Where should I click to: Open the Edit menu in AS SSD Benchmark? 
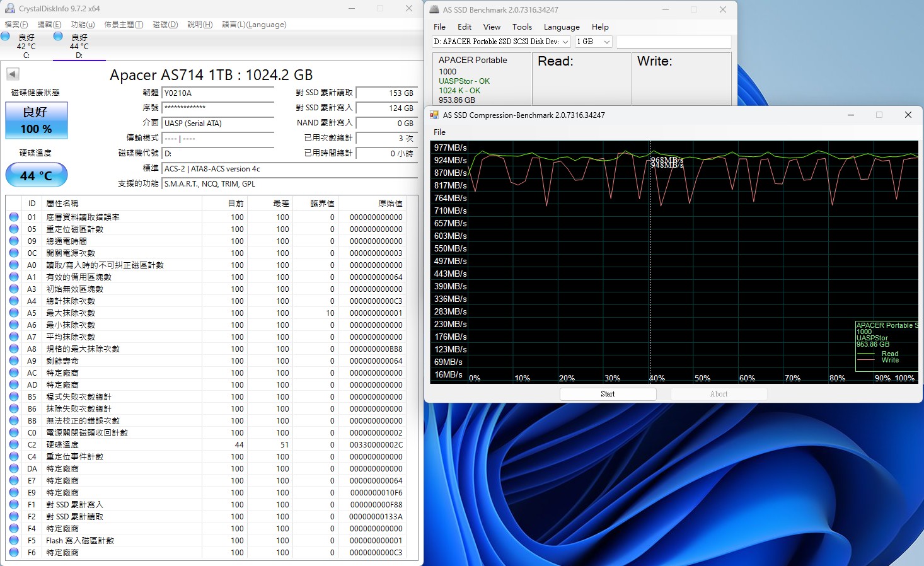tap(465, 27)
